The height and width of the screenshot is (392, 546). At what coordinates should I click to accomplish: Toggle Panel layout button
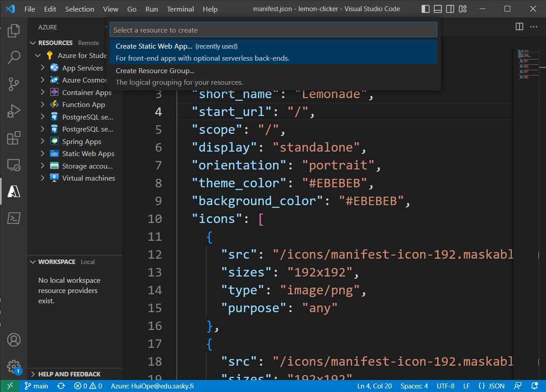[438, 9]
